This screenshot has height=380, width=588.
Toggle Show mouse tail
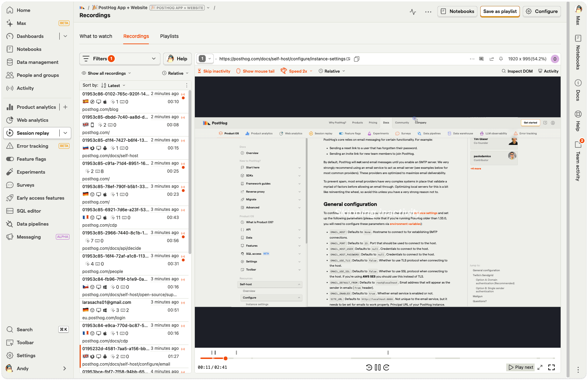pyautogui.click(x=256, y=71)
